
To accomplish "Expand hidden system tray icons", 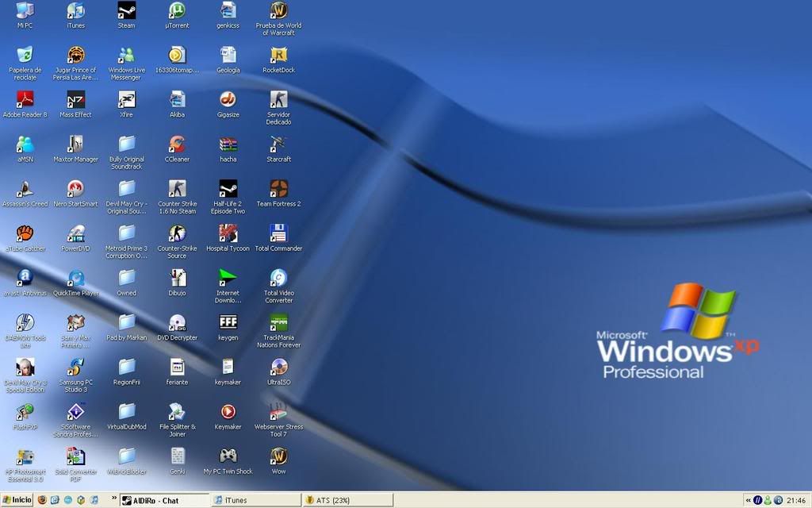I will tap(749, 500).
